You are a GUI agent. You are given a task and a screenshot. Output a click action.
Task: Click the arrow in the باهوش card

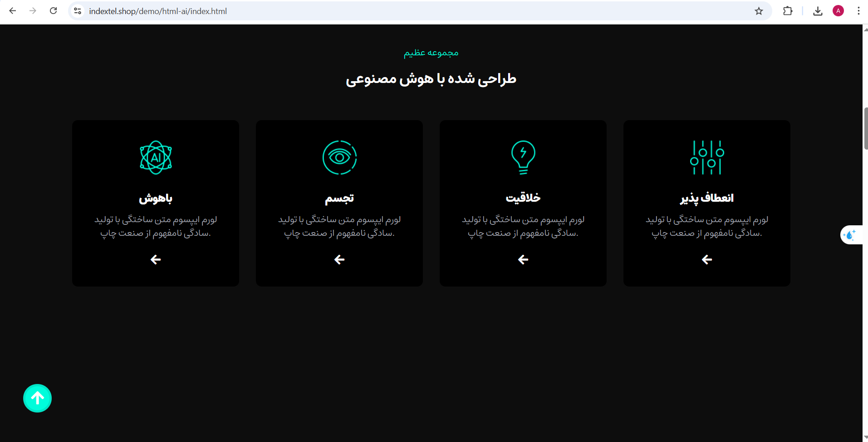pos(156,260)
